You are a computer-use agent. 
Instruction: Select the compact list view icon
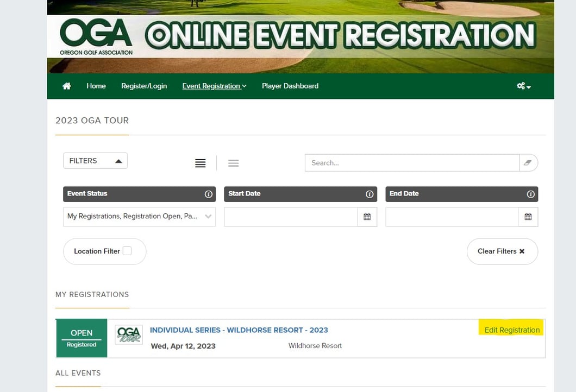[x=234, y=163]
